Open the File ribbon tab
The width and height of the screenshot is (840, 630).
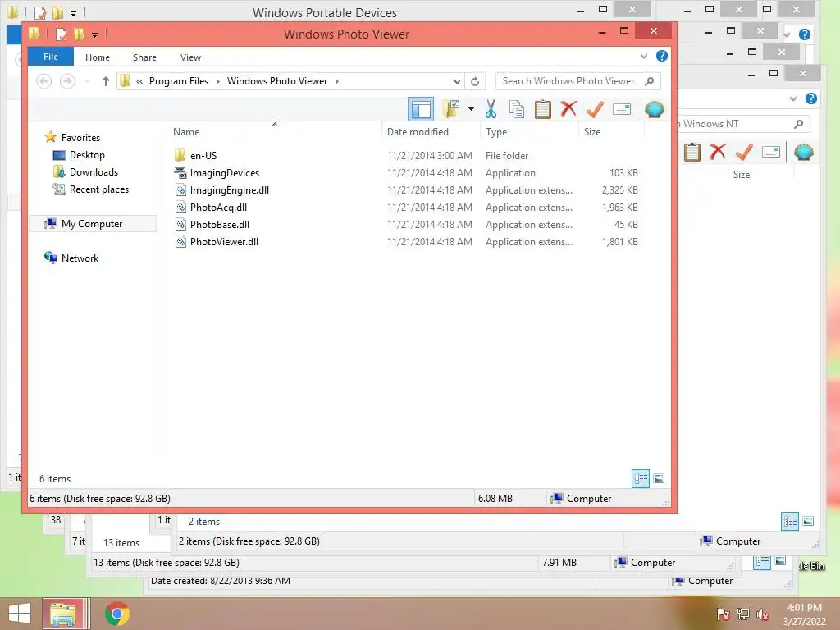51,57
